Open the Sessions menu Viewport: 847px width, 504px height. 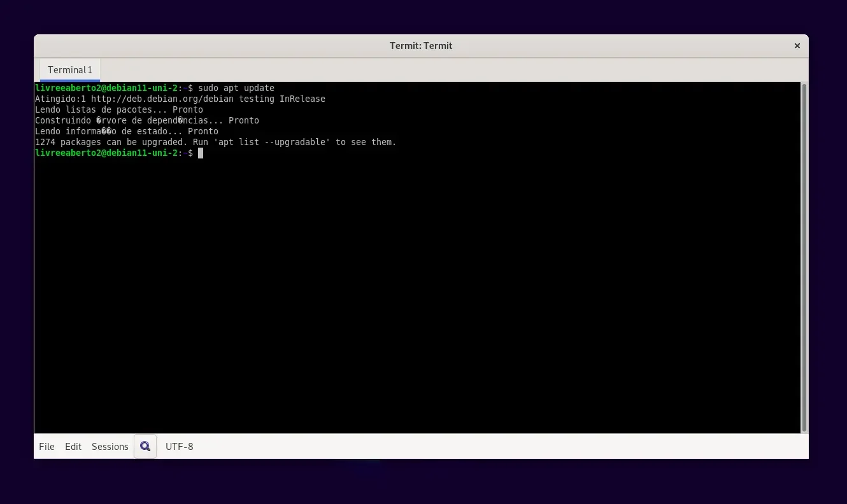coord(110,447)
